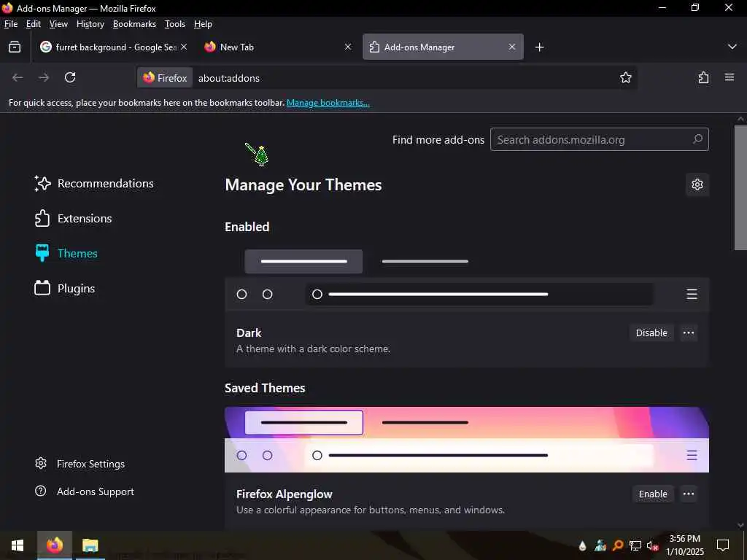The height and width of the screenshot is (560, 747).
Task: Reload the current page
Action: click(x=70, y=77)
